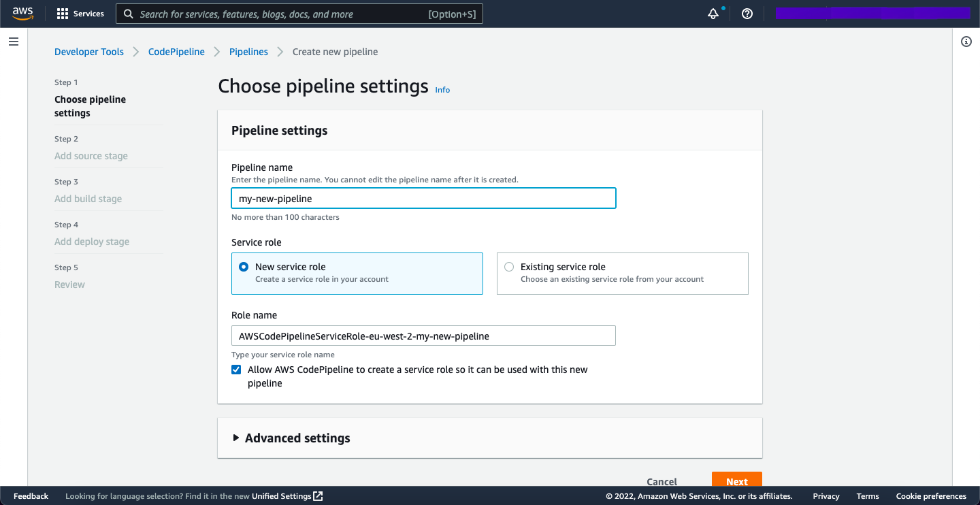Open the info panel icon at right

pos(966,42)
